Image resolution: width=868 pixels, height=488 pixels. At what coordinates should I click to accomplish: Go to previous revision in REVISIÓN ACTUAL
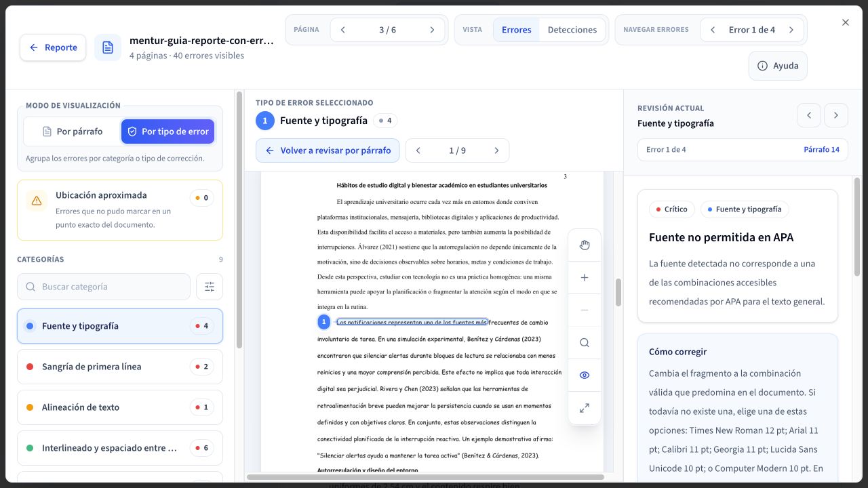pyautogui.click(x=809, y=115)
